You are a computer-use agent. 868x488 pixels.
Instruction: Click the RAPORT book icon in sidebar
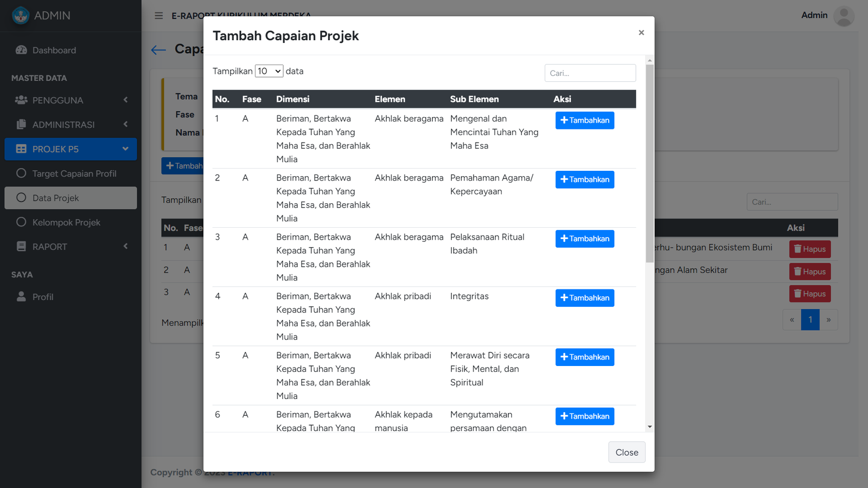[21, 247]
